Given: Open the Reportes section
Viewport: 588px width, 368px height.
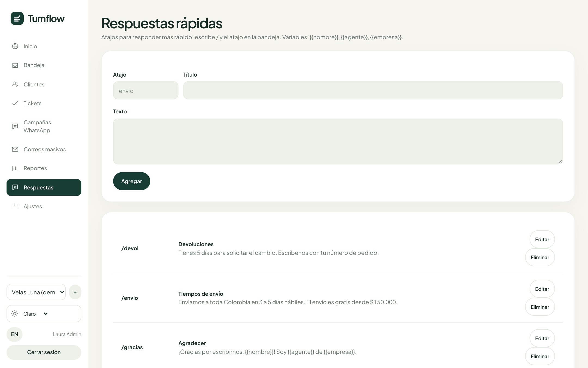Looking at the screenshot, I should (44, 168).
